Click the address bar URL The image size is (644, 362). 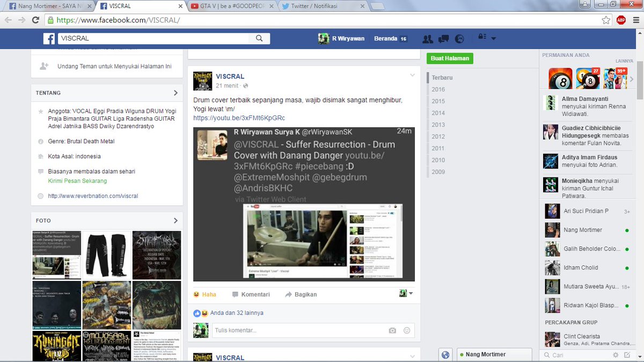[118, 20]
